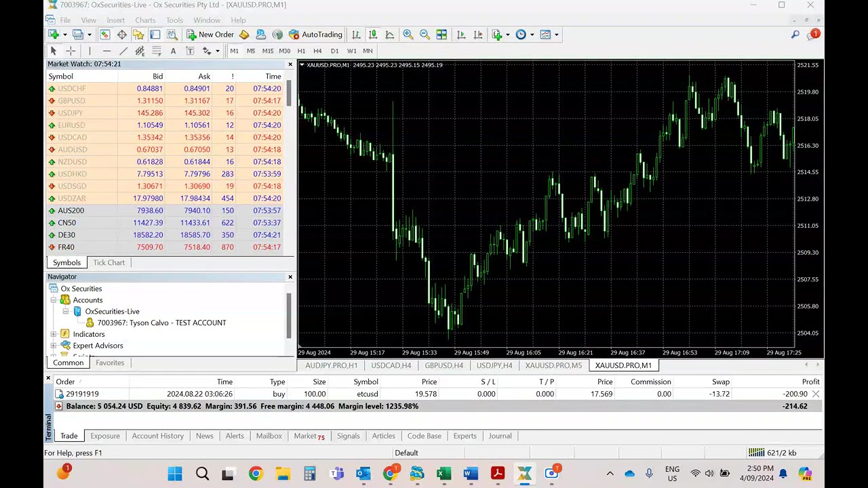Open the Profiles icon
Image resolution: width=868 pixels, height=488 pixels.
click(77, 35)
